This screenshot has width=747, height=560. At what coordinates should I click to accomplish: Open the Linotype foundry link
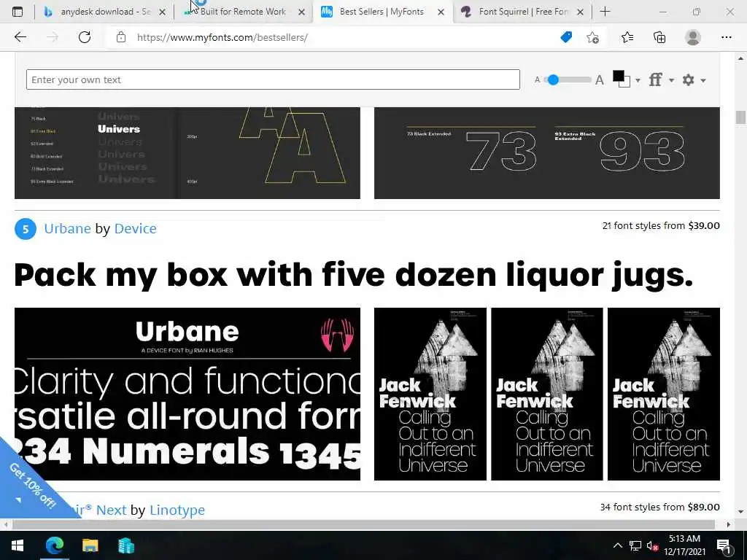coord(177,510)
